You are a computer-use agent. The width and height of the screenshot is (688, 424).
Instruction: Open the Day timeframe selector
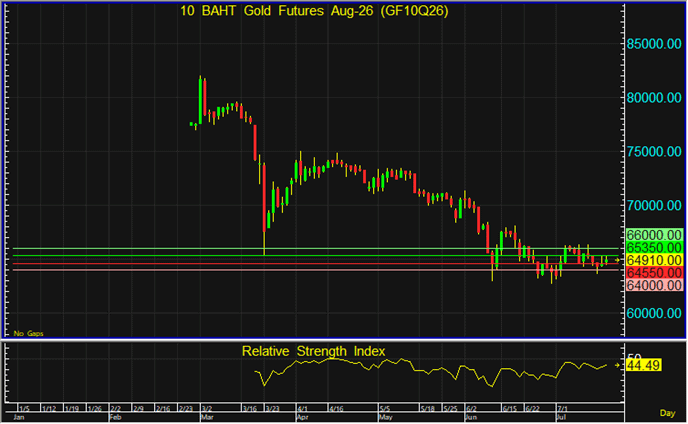tap(667, 413)
